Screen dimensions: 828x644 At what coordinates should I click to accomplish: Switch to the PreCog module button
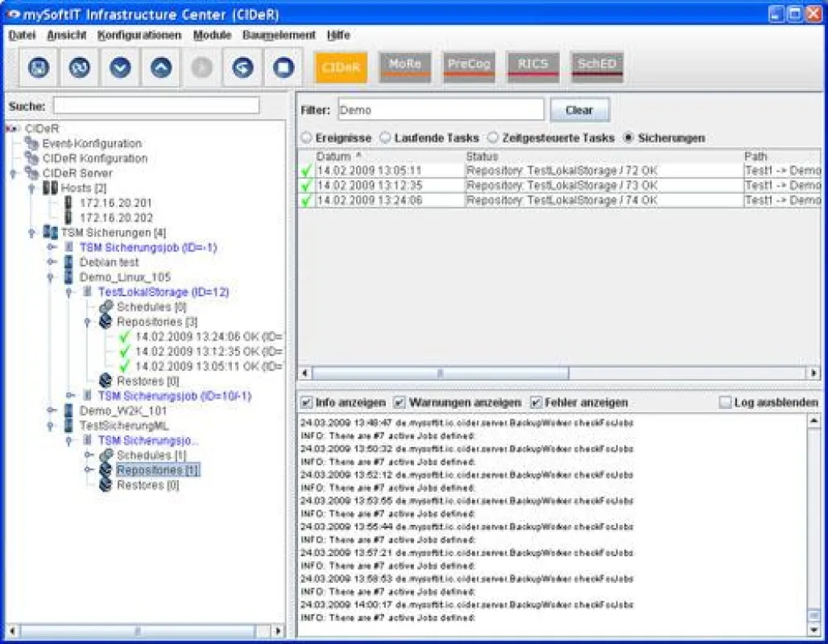tap(469, 67)
